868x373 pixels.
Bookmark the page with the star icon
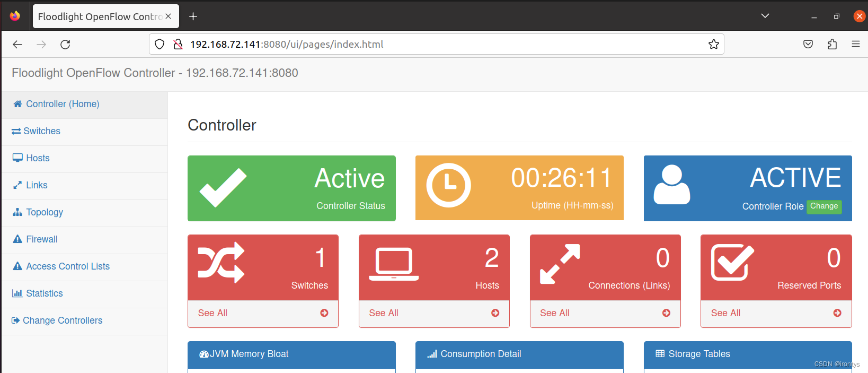[714, 45]
